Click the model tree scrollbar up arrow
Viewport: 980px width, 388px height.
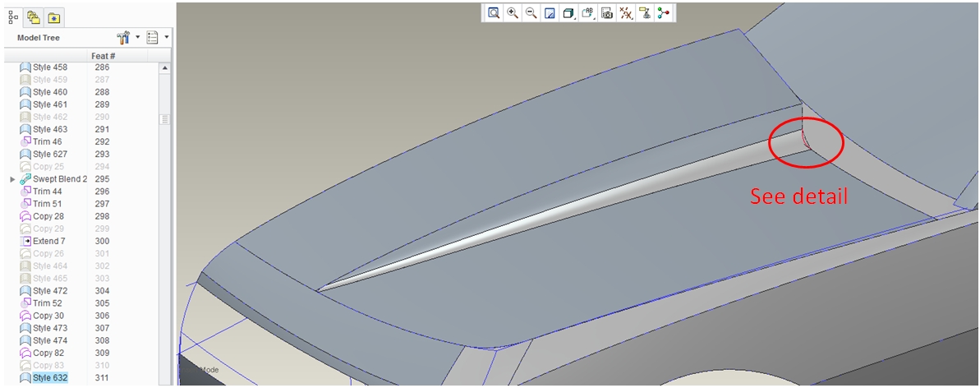tap(165, 67)
